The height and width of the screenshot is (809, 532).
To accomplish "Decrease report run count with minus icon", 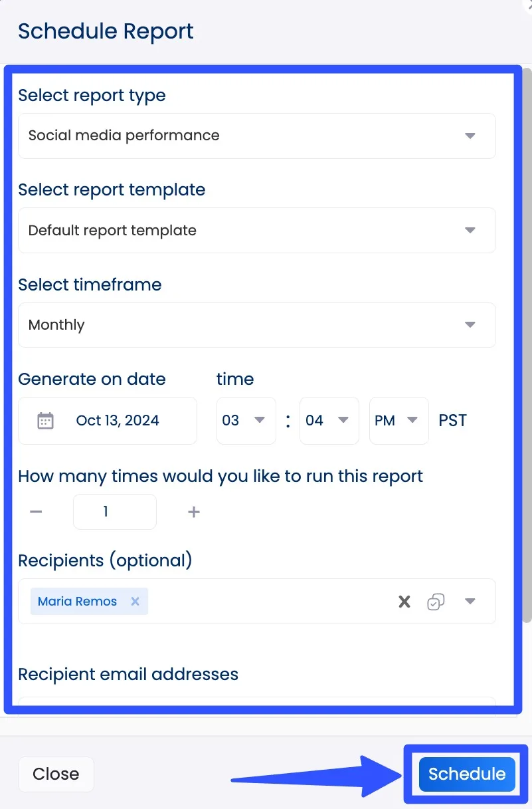I will click(36, 512).
